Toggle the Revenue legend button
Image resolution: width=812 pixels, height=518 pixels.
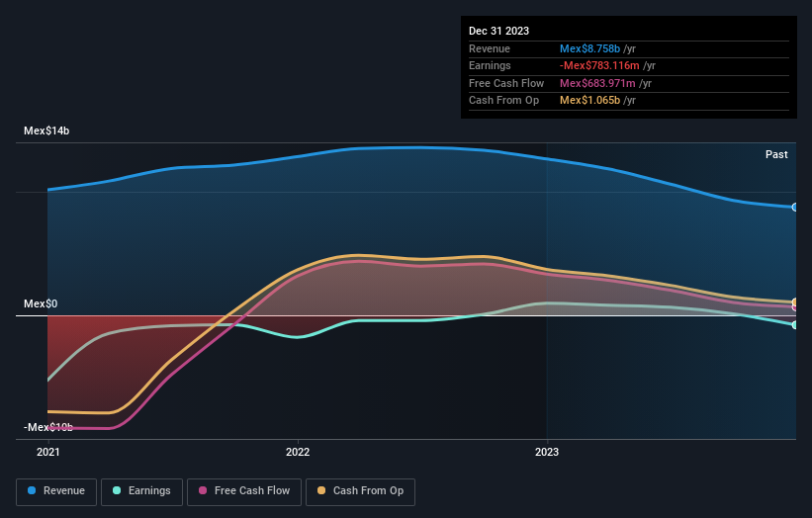[56, 491]
